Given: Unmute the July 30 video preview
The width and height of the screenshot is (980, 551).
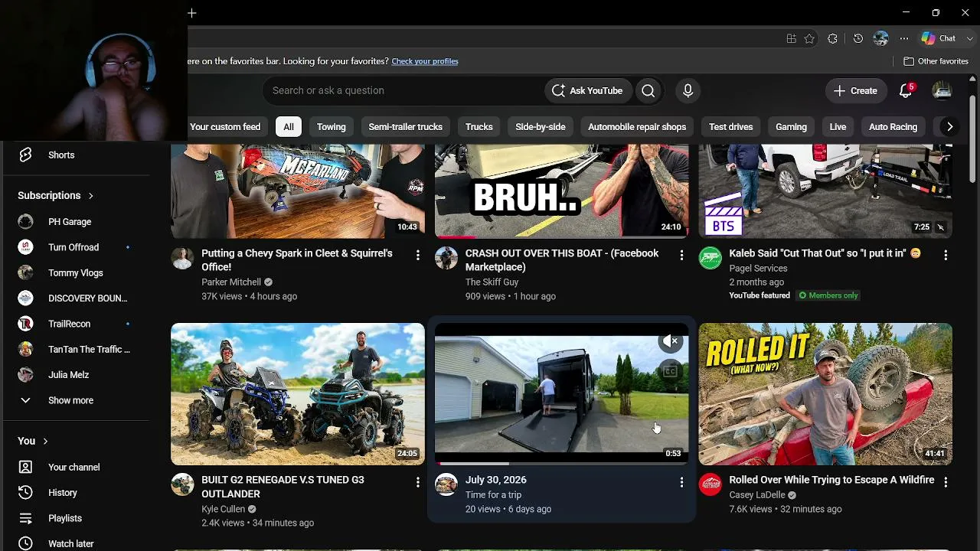Looking at the screenshot, I should click(x=671, y=341).
